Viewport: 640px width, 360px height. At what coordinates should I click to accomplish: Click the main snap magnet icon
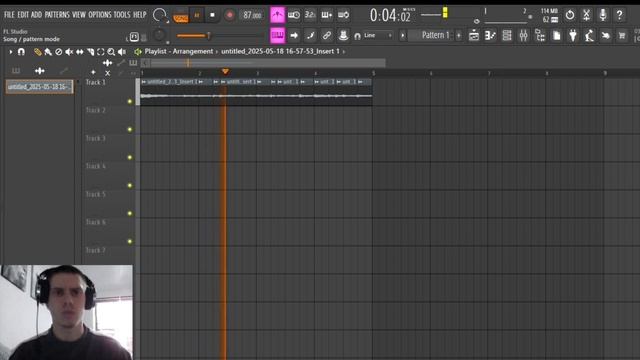(x=358, y=36)
